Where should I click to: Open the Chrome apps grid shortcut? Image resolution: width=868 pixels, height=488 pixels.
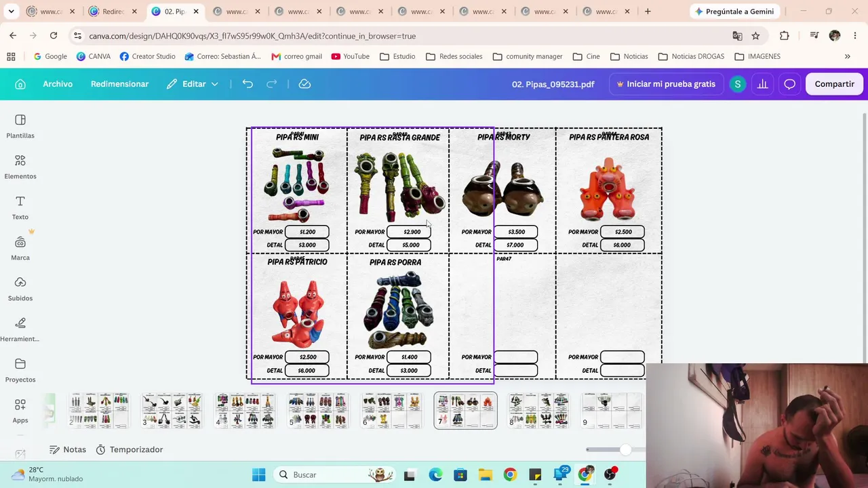11,56
